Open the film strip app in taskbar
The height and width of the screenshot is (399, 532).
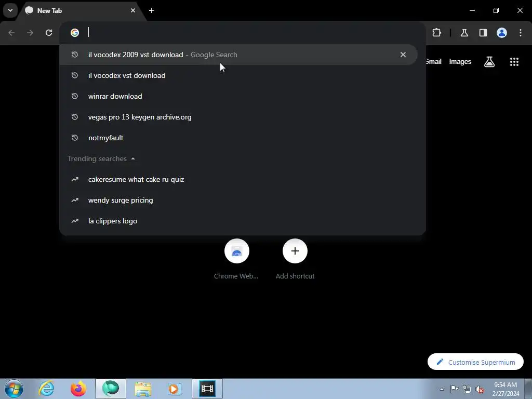click(207, 389)
